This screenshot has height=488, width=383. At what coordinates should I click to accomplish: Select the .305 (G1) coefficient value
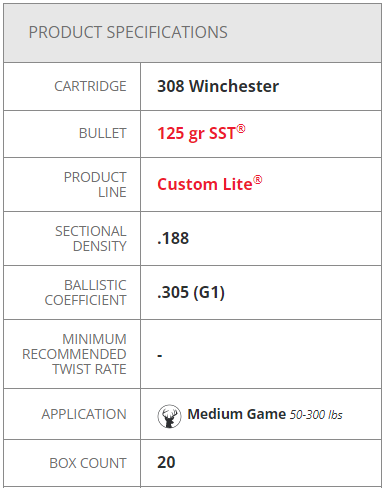[x=191, y=293]
